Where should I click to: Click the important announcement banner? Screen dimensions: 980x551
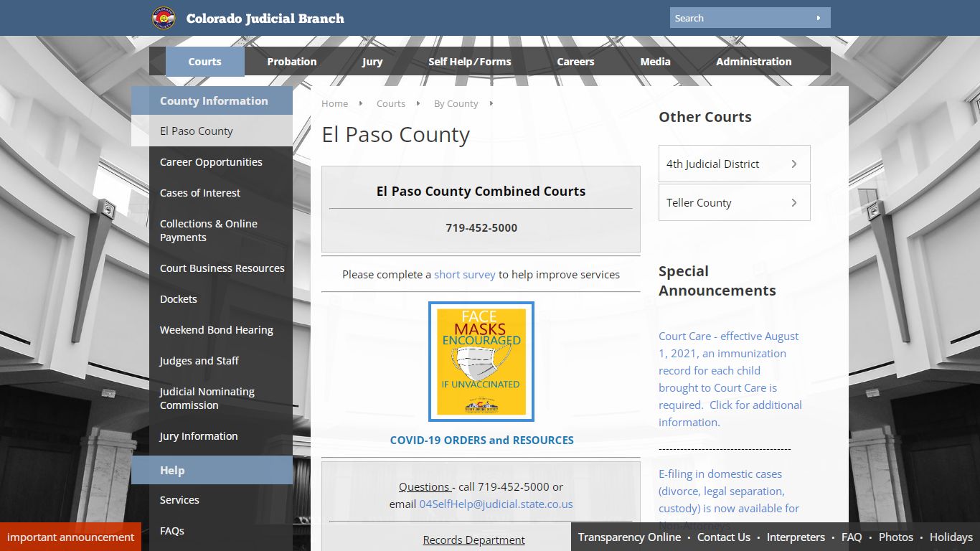click(x=70, y=537)
